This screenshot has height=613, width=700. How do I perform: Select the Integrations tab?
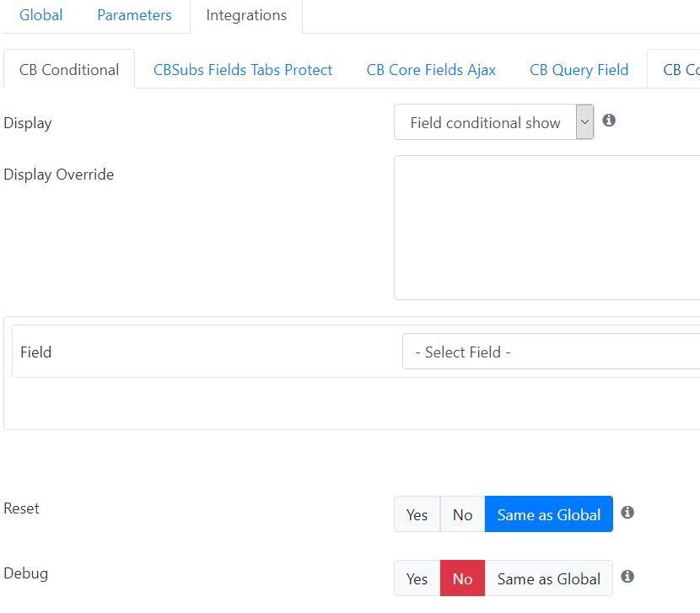coord(246,16)
